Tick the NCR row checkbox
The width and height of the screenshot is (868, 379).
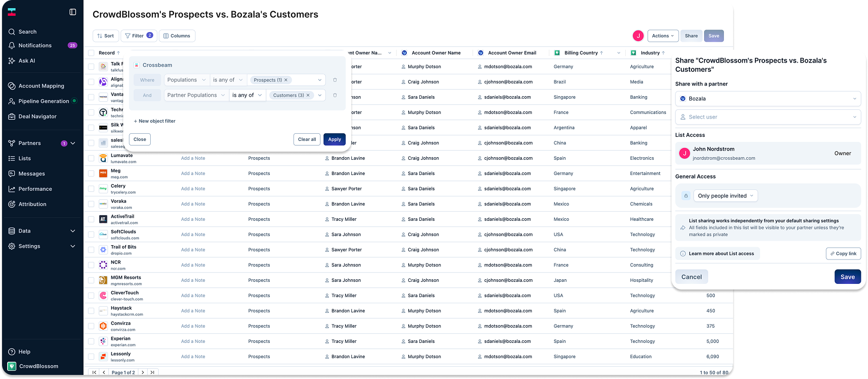tap(91, 265)
